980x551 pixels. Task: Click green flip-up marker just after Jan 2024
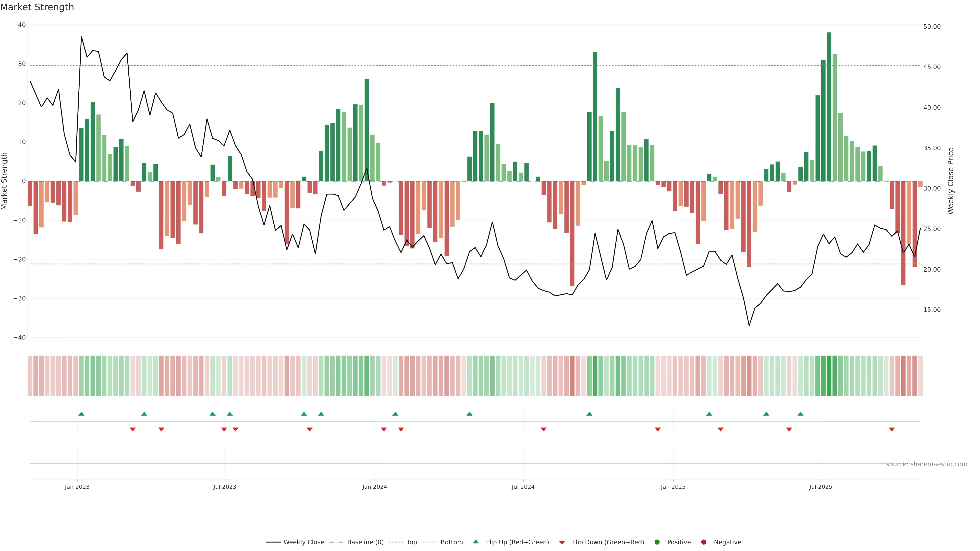395,414
